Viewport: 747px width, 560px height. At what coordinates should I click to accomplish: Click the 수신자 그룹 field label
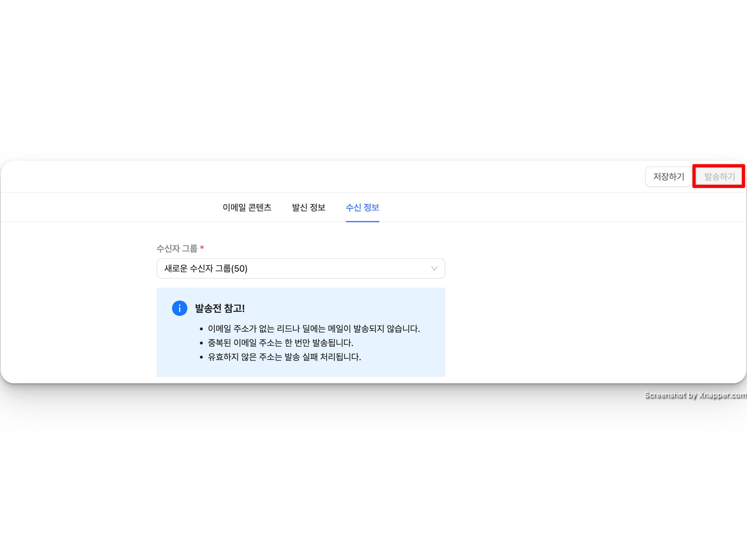click(x=177, y=249)
